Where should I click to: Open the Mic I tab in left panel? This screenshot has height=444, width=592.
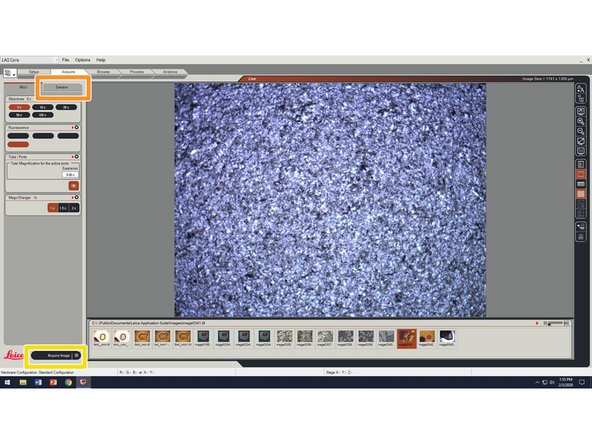pyautogui.click(x=23, y=88)
